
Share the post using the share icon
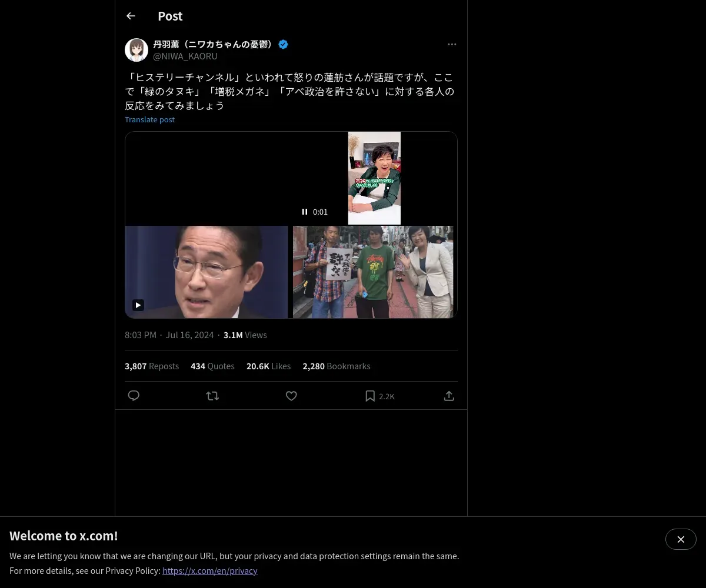coord(449,396)
